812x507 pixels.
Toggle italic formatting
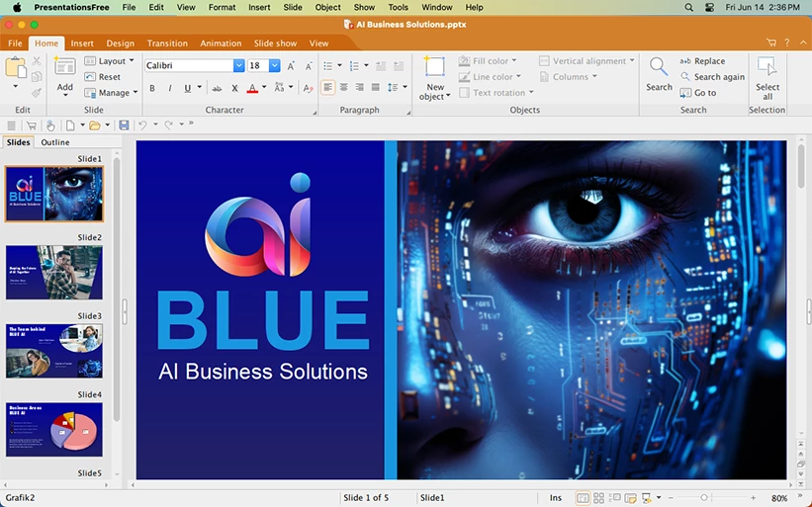[169, 88]
